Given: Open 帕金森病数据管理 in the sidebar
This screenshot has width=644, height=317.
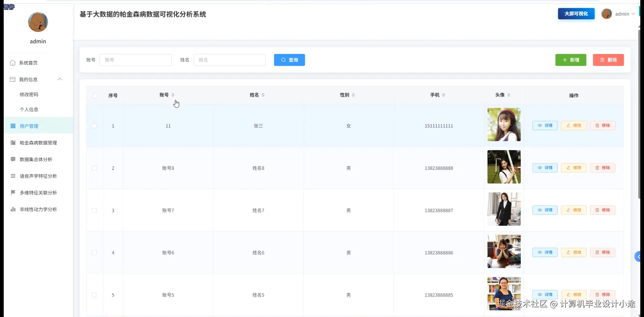Looking at the screenshot, I should pos(38,142).
